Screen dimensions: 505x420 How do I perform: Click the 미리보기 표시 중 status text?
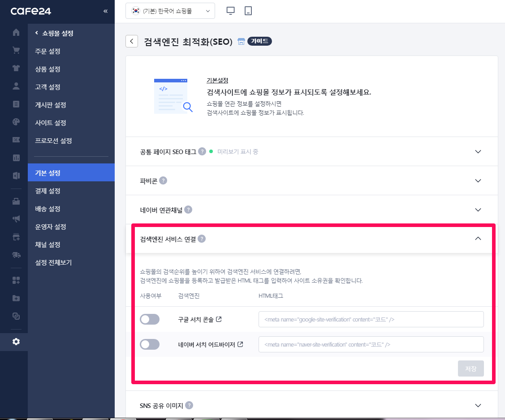click(x=237, y=152)
